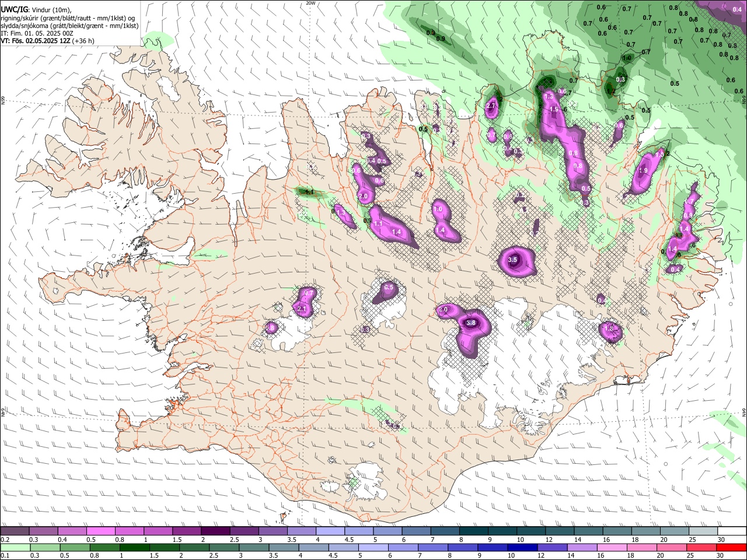Image resolution: width=747 pixels, height=560 pixels.
Task: Click the 12 label in the rain legend row
Action: click(541, 556)
